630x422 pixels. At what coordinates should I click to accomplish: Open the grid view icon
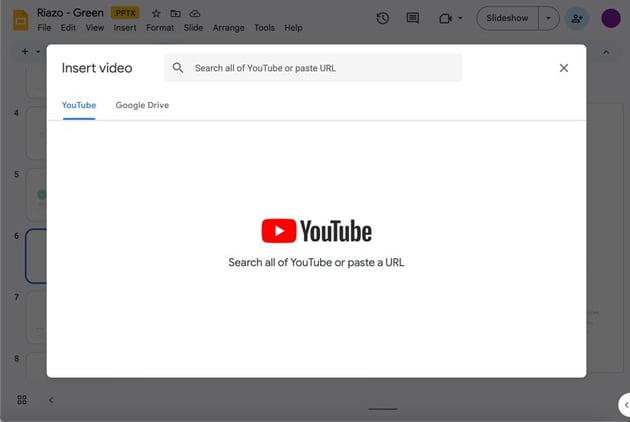tap(22, 400)
